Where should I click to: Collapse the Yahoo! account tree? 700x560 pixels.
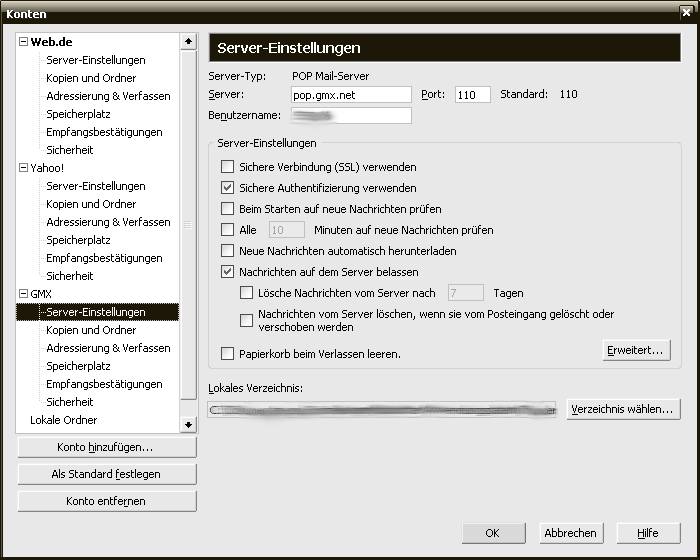pos(23,167)
